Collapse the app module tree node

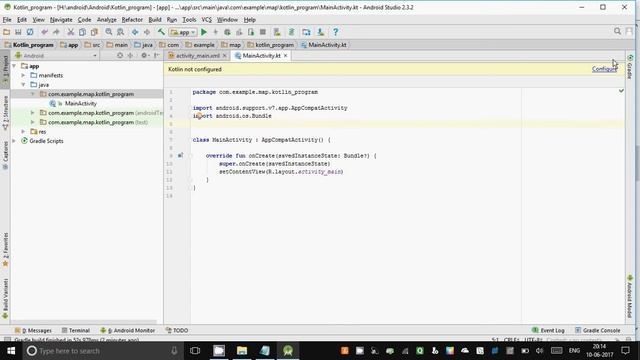[x=14, y=66]
